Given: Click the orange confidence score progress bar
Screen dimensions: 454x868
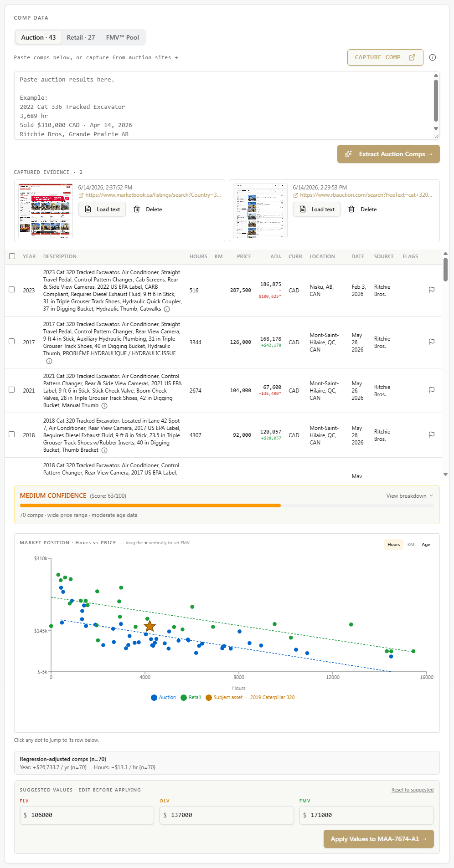Looking at the screenshot, I should click(150, 505).
